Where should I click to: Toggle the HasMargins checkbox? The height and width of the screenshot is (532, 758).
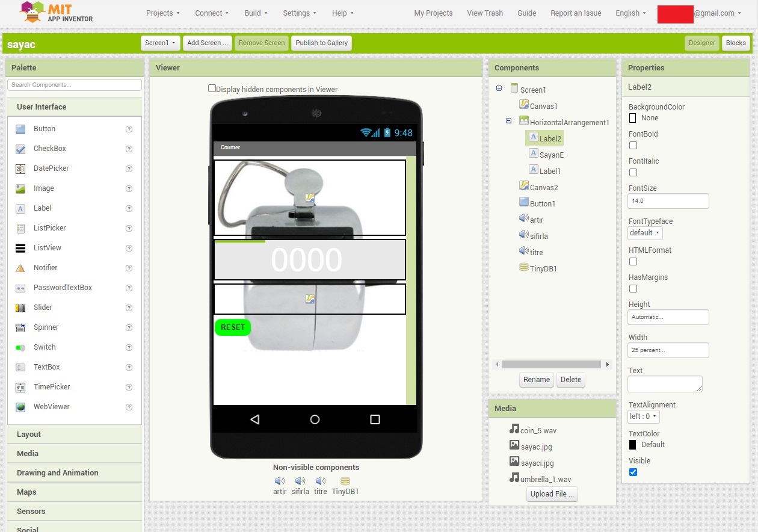click(x=633, y=288)
